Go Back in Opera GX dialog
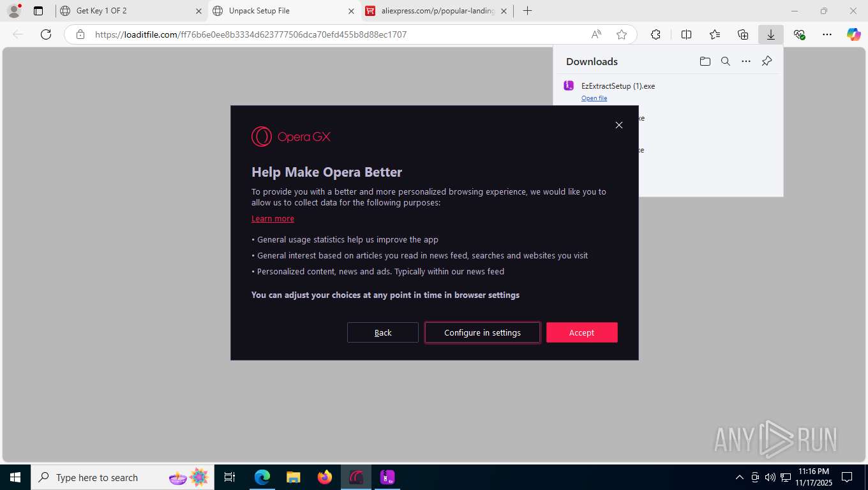 [383, 332]
